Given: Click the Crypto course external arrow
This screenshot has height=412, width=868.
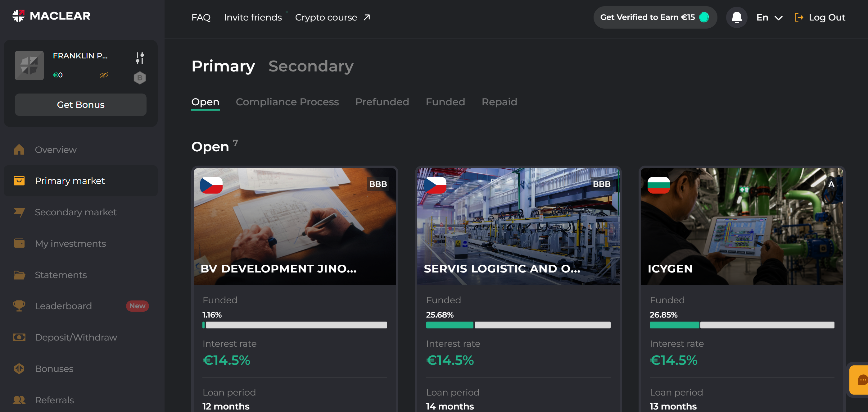Looking at the screenshot, I should (x=367, y=17).
